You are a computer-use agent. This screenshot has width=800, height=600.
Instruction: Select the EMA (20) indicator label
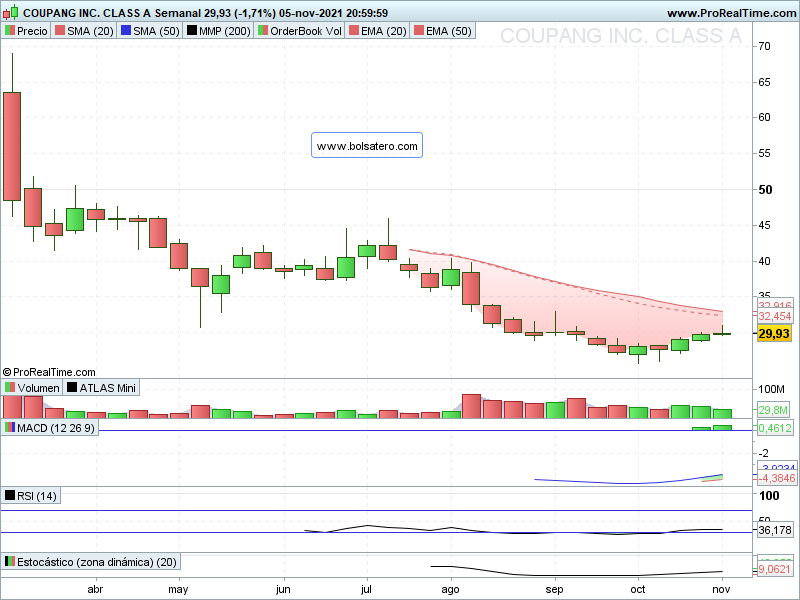(x=378, y=31)
